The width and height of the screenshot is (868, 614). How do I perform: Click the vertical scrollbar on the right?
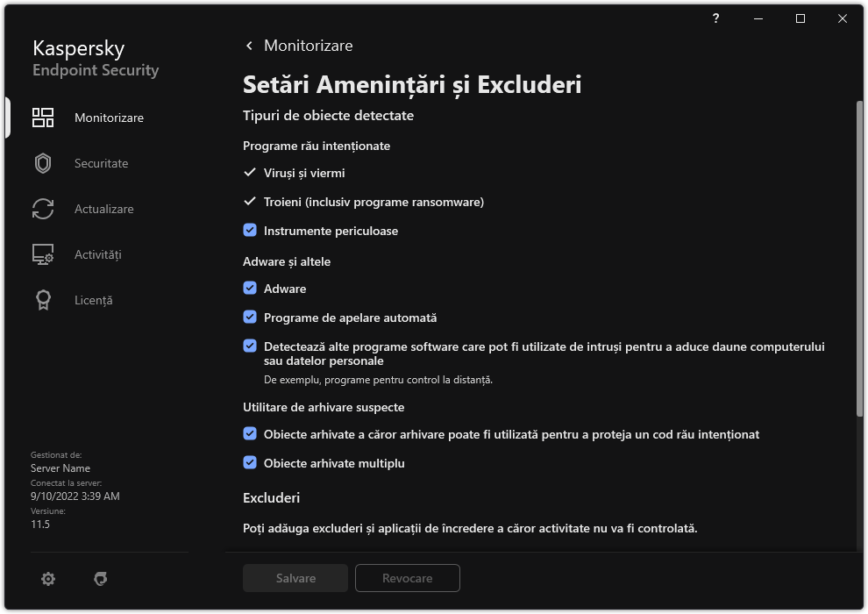pos(859,263)
